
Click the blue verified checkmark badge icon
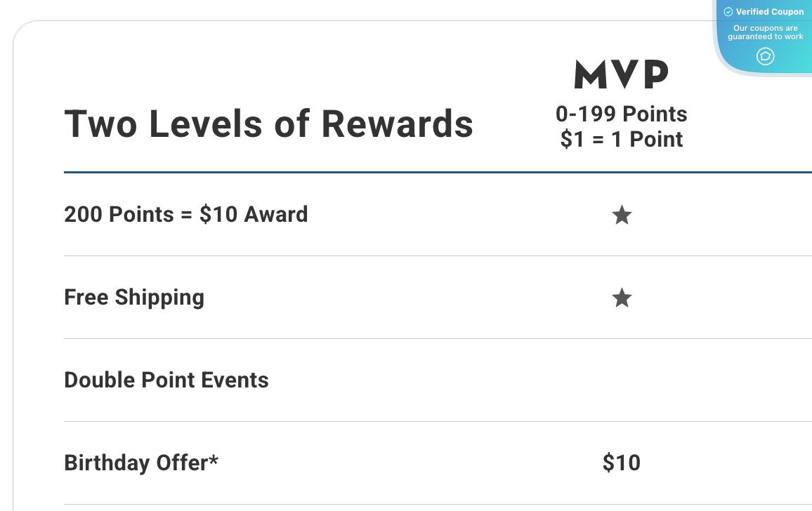click(728, 12)
